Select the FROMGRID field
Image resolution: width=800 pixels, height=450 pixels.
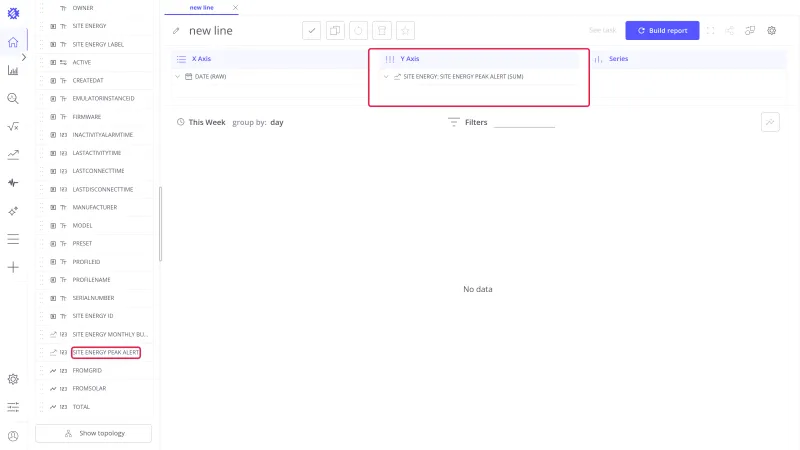point(87,370)
